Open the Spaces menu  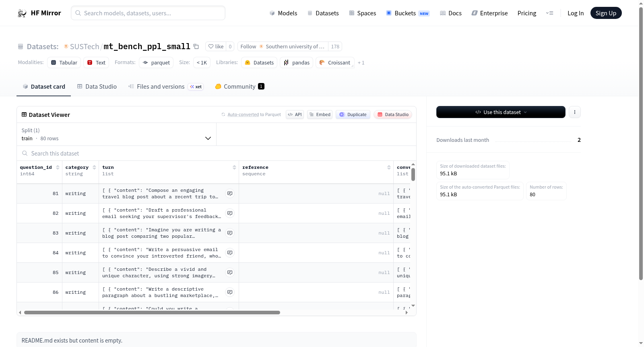tap(362, 13)
